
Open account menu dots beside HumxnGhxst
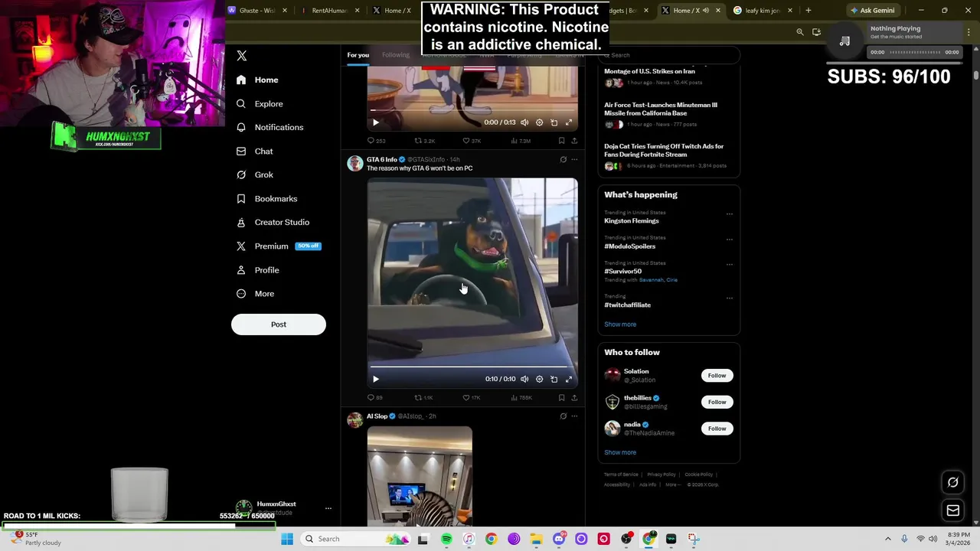328,508
